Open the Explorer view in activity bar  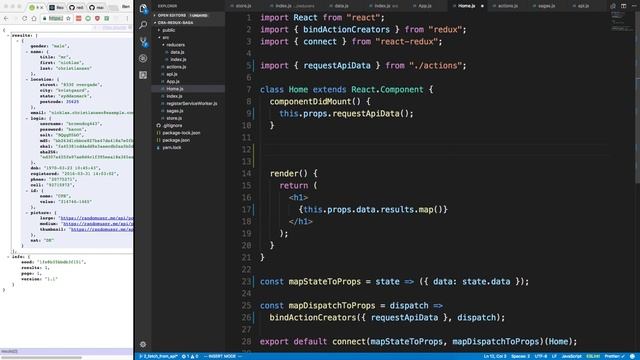point(143,8)
